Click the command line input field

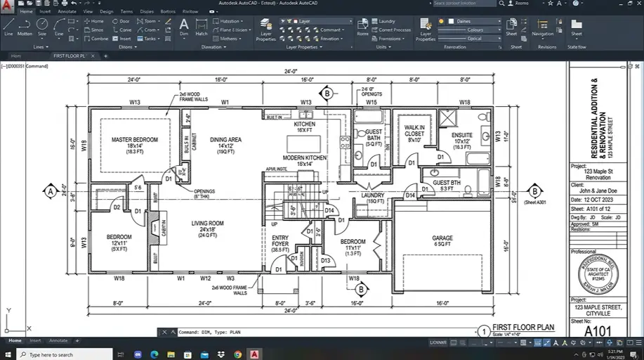(326, 332)
